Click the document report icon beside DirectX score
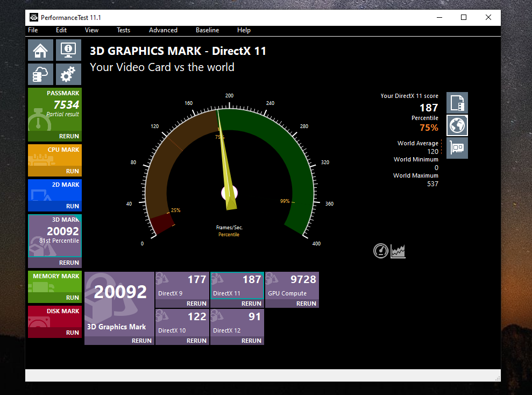The height and width of the screenshot is (395, 532). coord(457,103)
